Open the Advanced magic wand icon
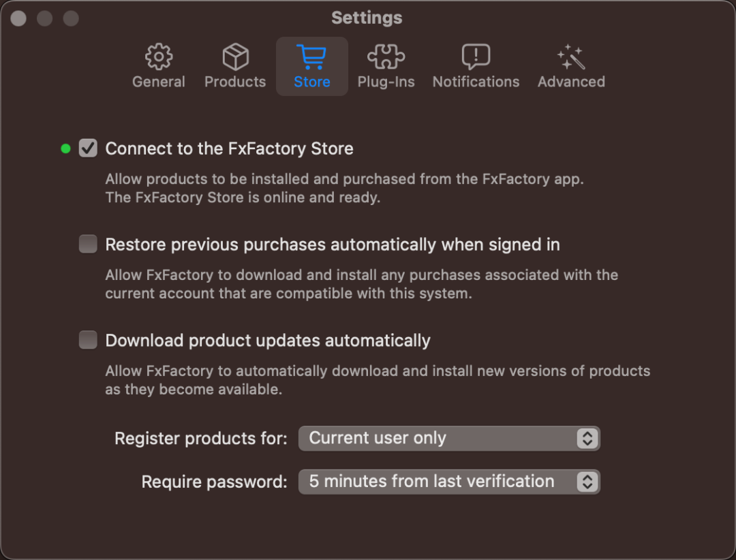 571,57
